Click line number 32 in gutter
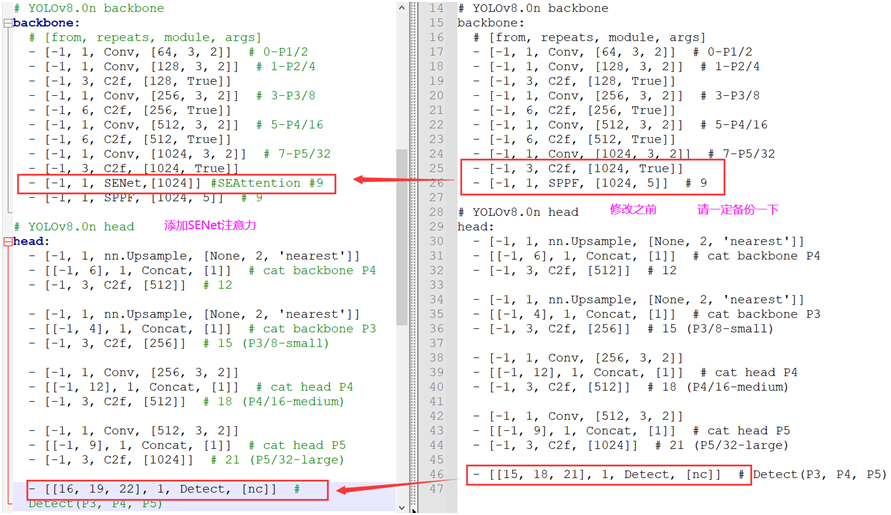The height and width of the screenshot is (515, 891). click(x=436, y=270)
